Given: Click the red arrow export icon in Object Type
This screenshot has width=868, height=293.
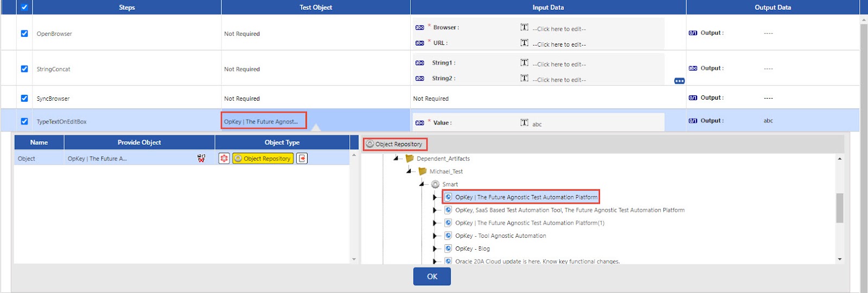Looking at the screenshot, I should [x=302, y=158].
